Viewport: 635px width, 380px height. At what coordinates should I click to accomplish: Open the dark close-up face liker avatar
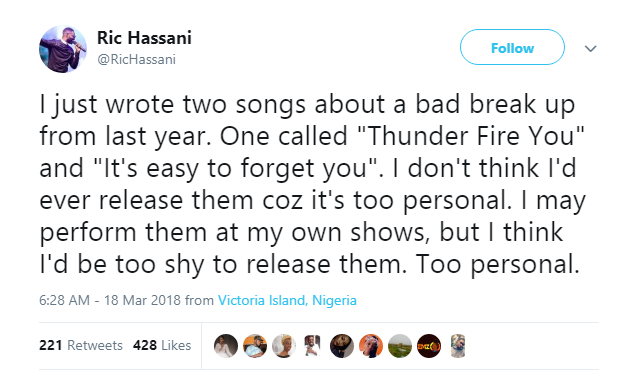click(x=342, y=346)
